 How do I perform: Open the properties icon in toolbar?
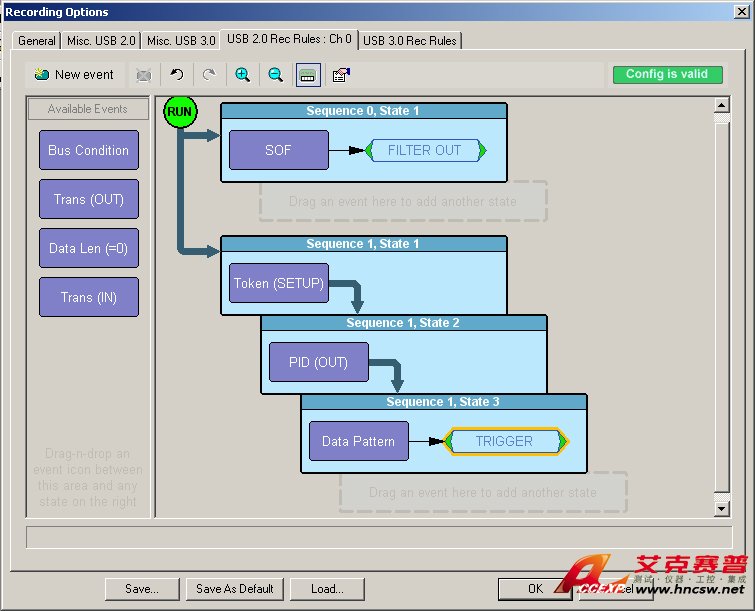[341, 75]
